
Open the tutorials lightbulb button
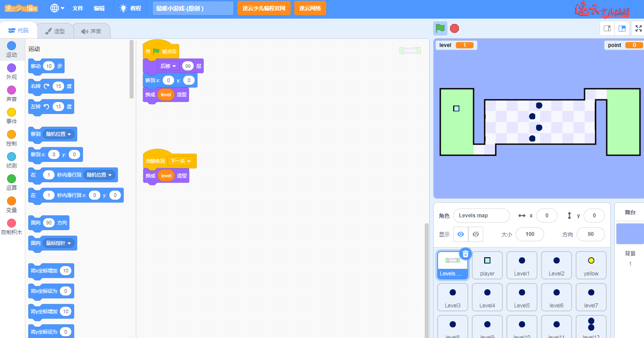[130, 8]
